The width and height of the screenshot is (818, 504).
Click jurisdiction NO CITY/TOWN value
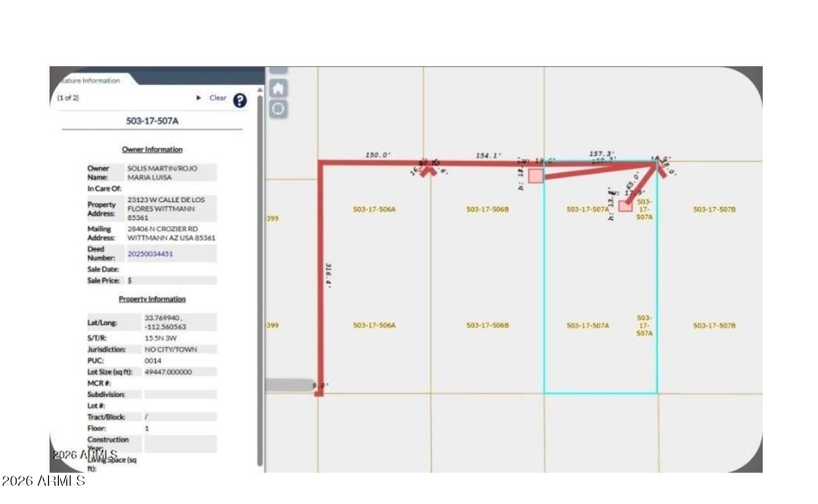171,350
